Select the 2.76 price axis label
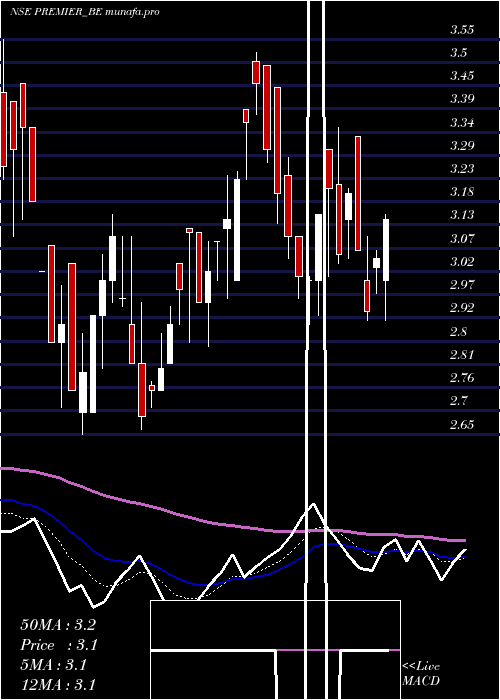The width and height of the screenshot is (500, 700). tap(462, 378)
